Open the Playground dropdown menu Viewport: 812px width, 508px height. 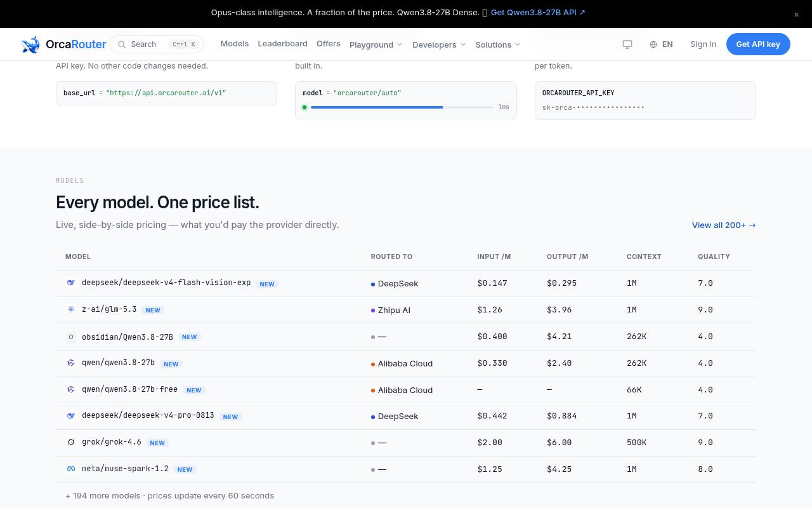[x=376, y=44]
